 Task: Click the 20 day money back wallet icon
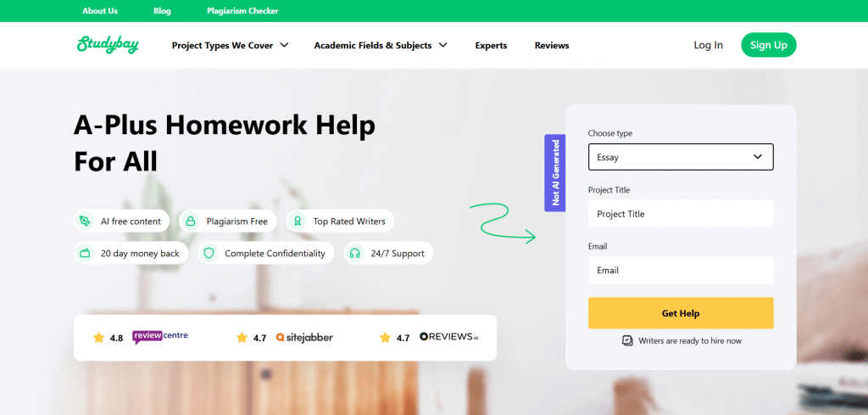(85, 253)
